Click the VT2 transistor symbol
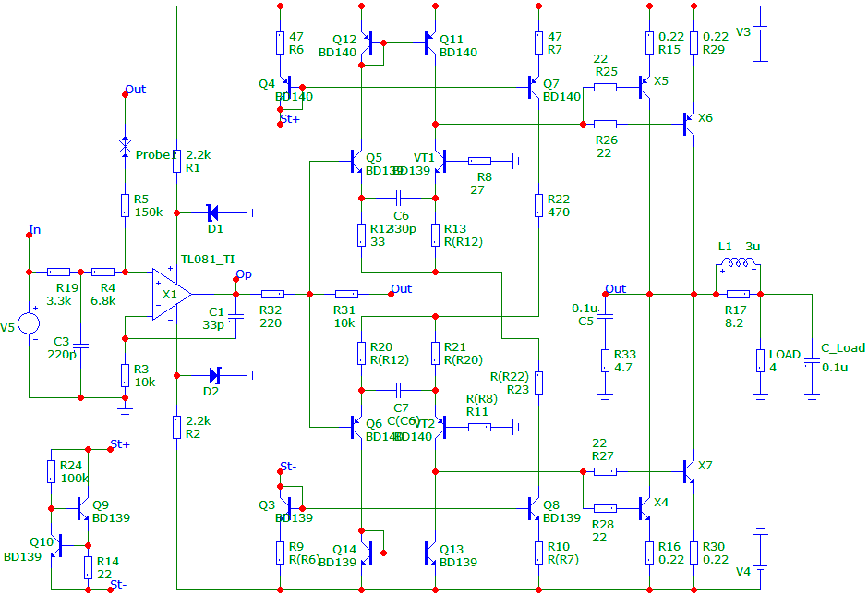 tap(440, 427)
